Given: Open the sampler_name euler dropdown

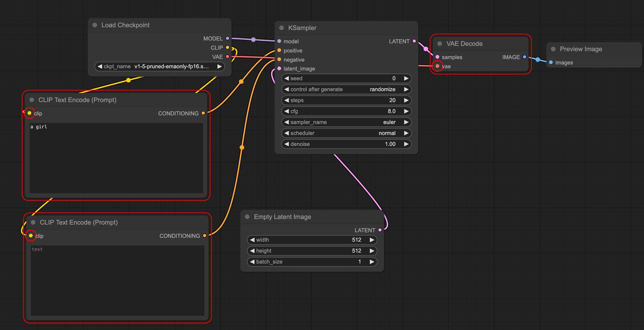Looking at the screenshot, I should coord(346,122).
